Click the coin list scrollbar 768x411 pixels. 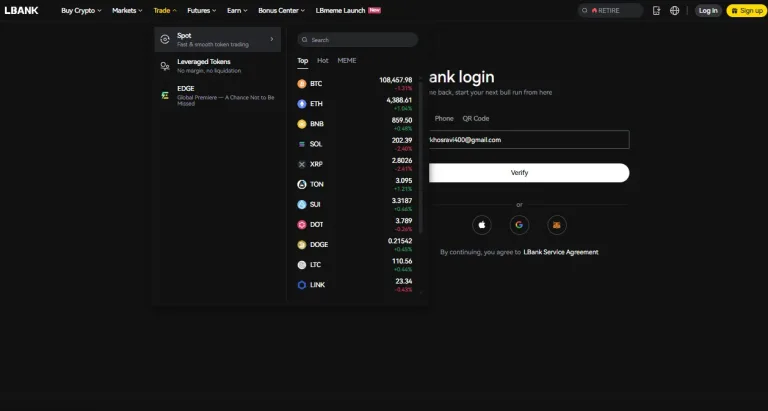pyautogui.click(x=420, y=157)
